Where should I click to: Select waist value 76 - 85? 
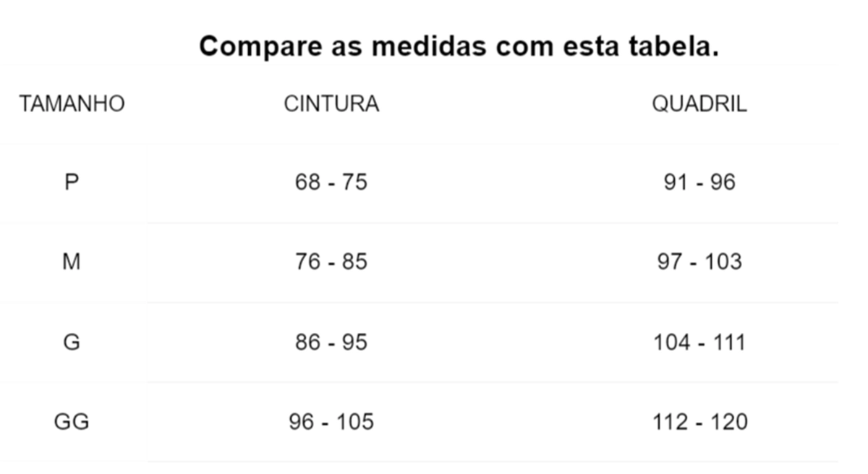(331, 261)
